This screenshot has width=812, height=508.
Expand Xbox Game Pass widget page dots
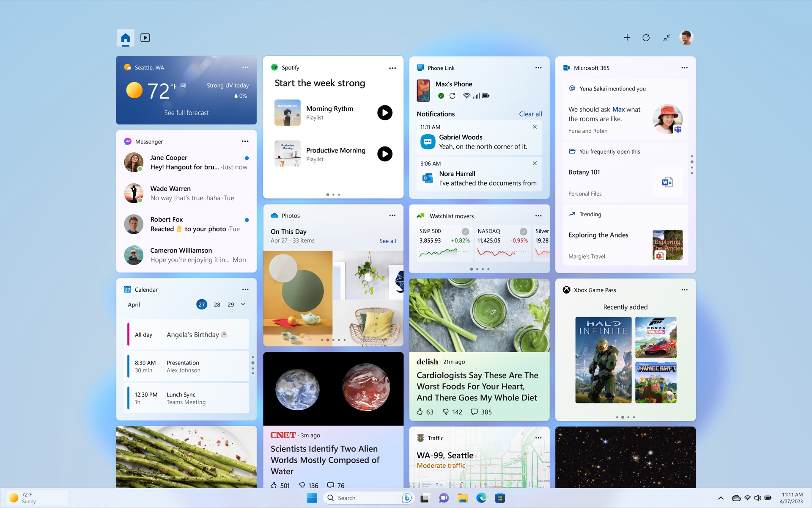click(625, 417)
